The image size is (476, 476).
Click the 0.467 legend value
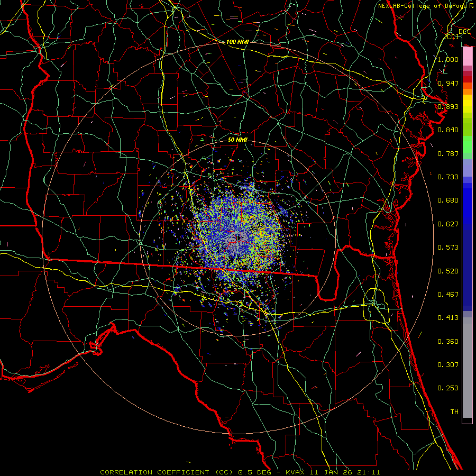pos(448,295)
